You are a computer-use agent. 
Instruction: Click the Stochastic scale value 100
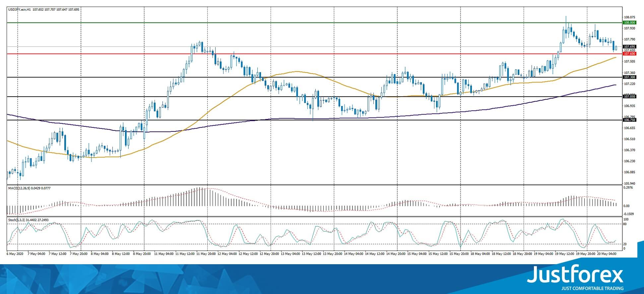tap(626, 220)
